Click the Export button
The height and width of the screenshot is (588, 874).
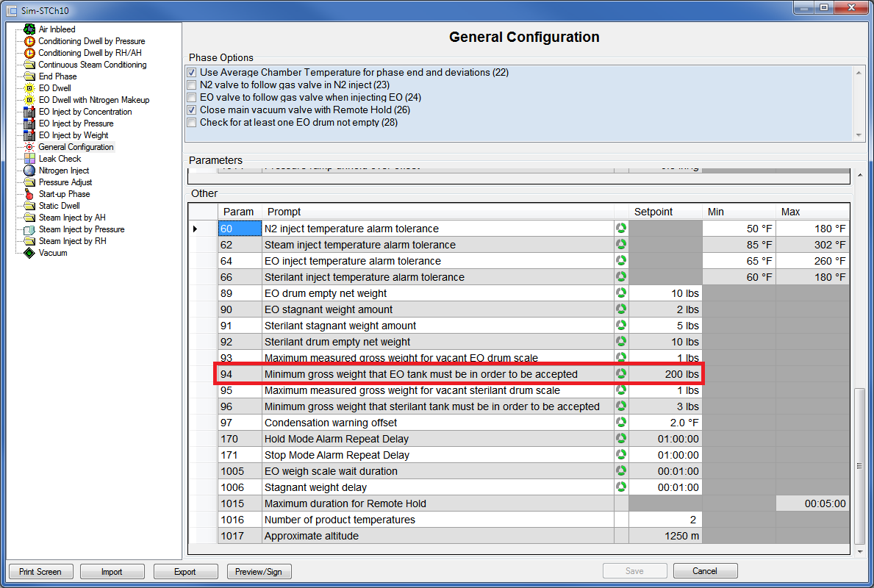click(185, 571)
